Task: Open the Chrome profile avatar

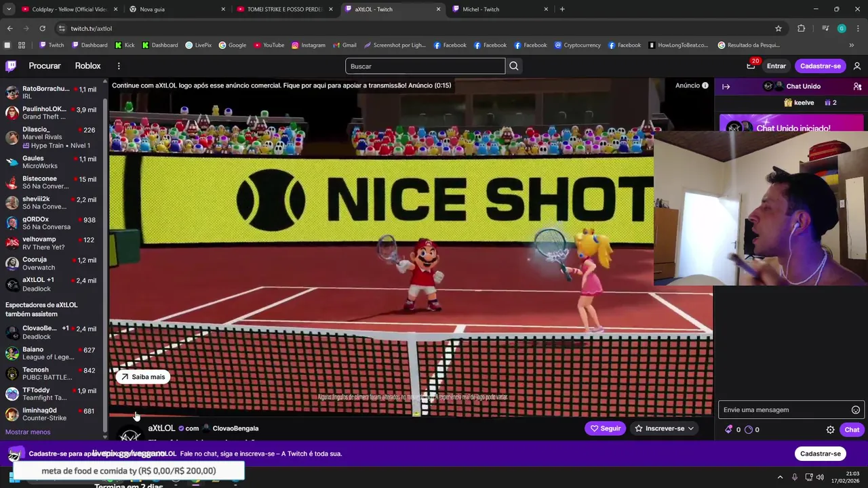Action: [x=842, y=28]
